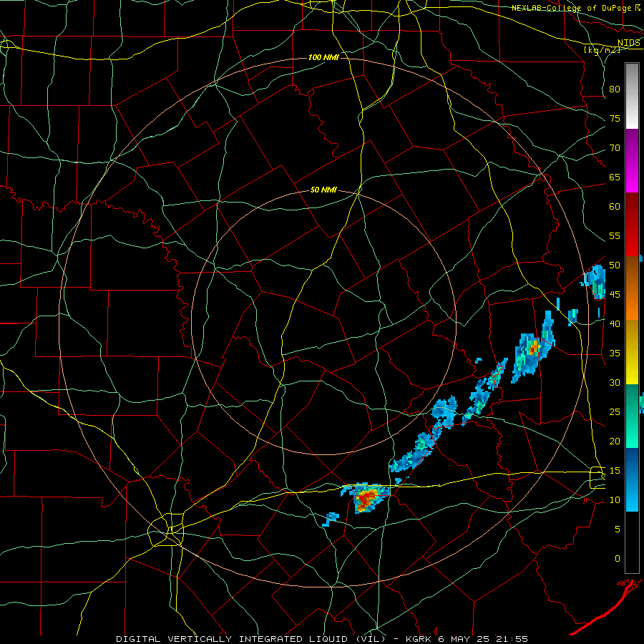
Task: Click the value 60 on the legend
Action: coord(615,207)
